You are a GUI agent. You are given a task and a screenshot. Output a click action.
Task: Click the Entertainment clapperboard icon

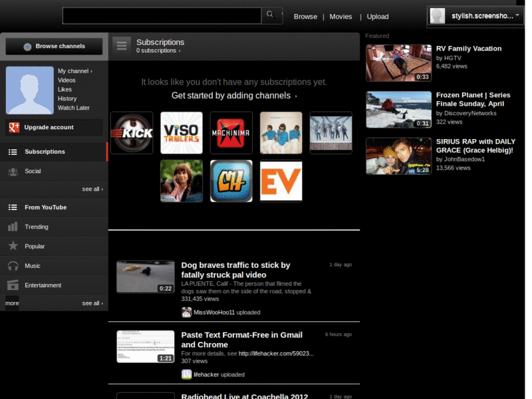tap(13, 285)
